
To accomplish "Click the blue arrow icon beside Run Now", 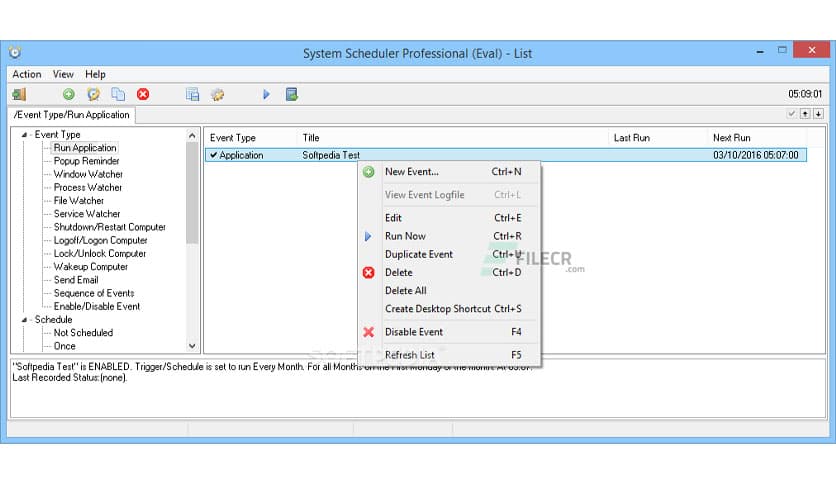I will coord(368,236).
